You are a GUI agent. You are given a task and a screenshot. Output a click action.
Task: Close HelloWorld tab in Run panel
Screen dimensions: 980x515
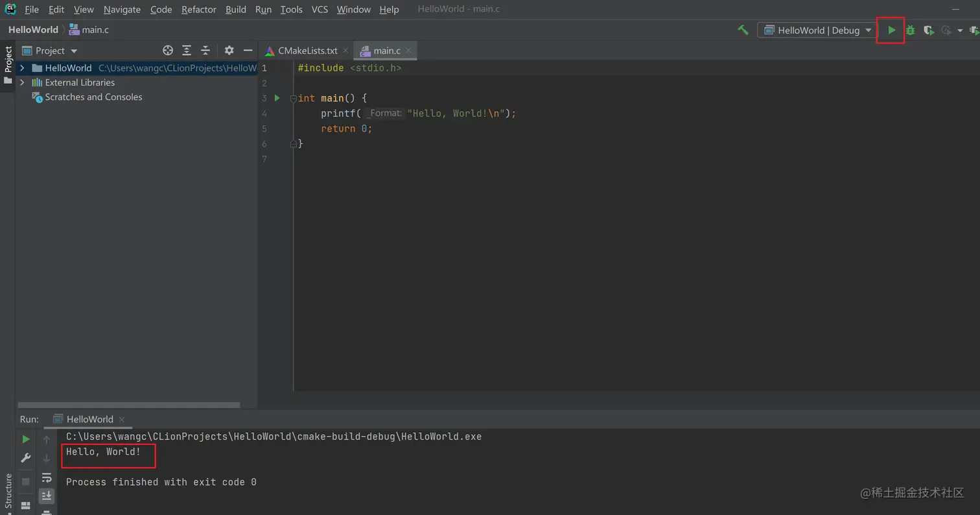121,420
